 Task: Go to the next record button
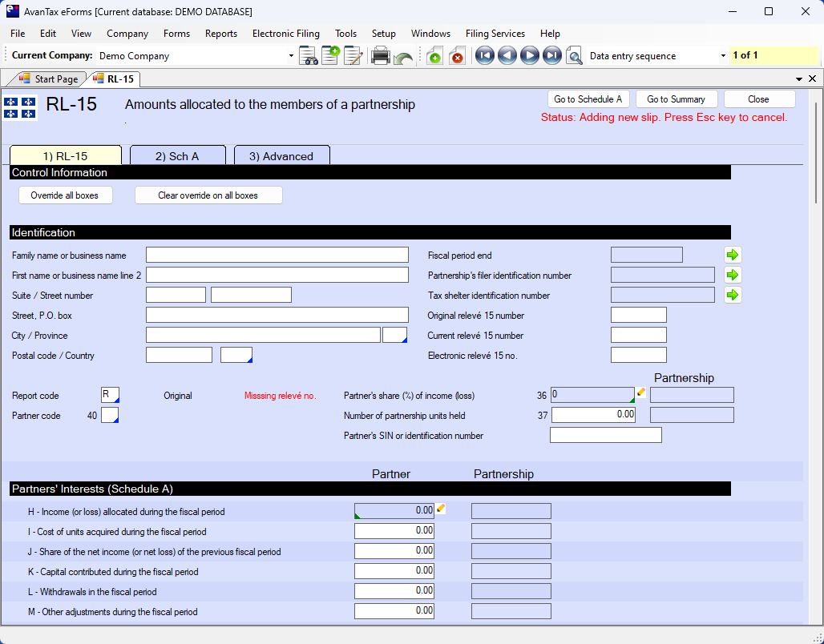(529, 56)
